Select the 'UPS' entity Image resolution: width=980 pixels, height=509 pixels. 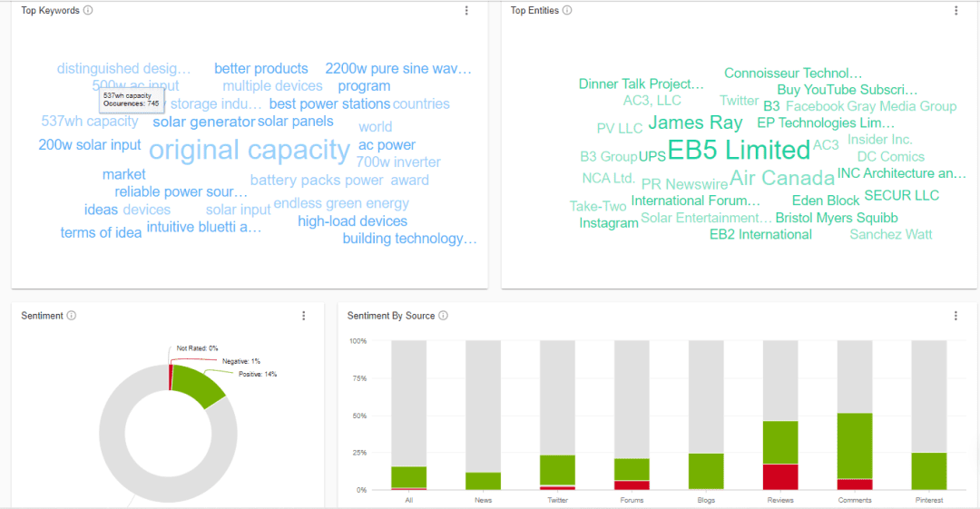point(652,156)
